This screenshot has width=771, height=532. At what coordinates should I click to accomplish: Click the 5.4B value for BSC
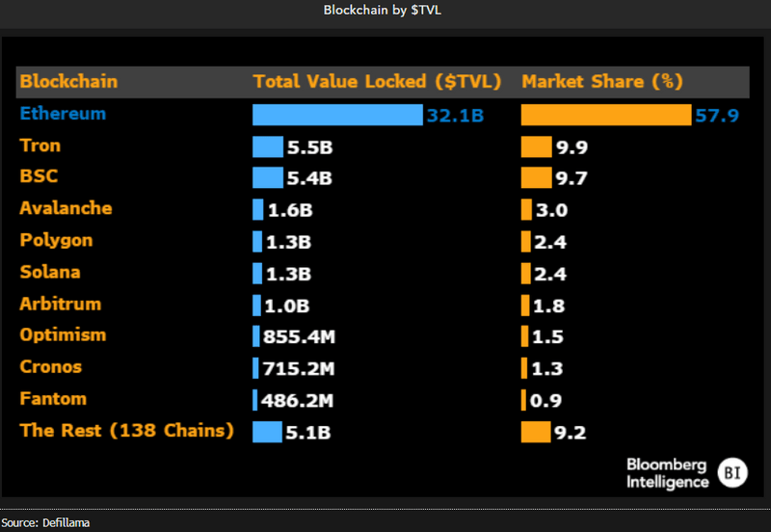(309, 178)
